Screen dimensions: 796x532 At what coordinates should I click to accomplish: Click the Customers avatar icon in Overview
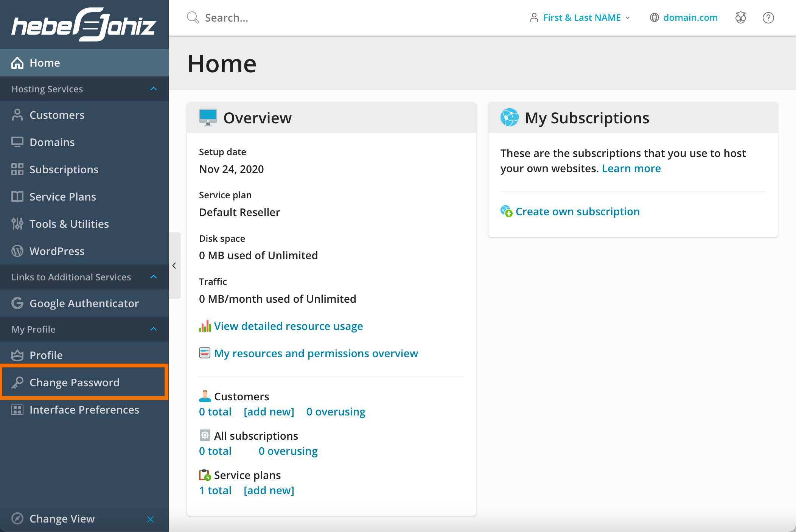point(205,396)
